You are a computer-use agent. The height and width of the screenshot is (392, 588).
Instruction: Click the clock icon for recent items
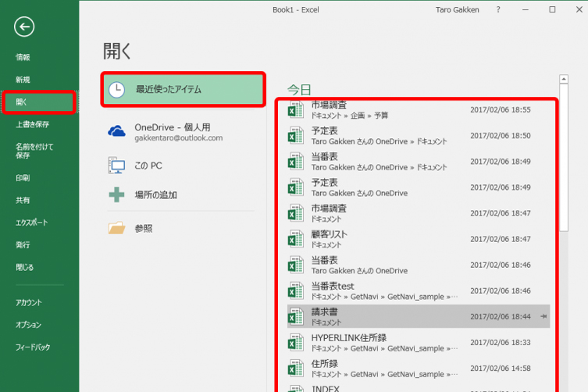tap(116, 90)
